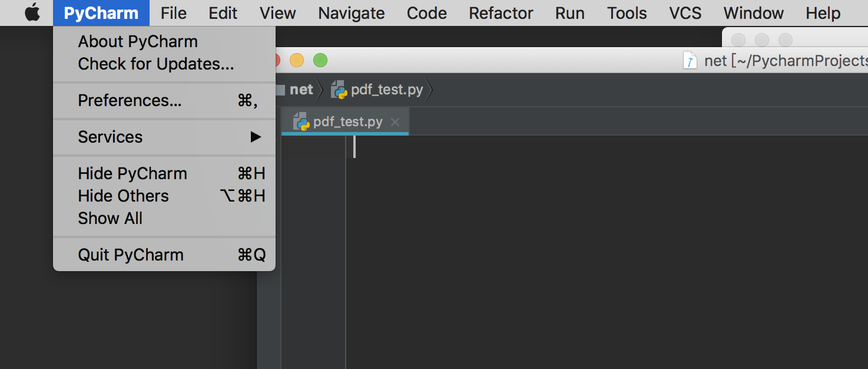
Task: Open the Navigate menu
Action: point(352,13)
